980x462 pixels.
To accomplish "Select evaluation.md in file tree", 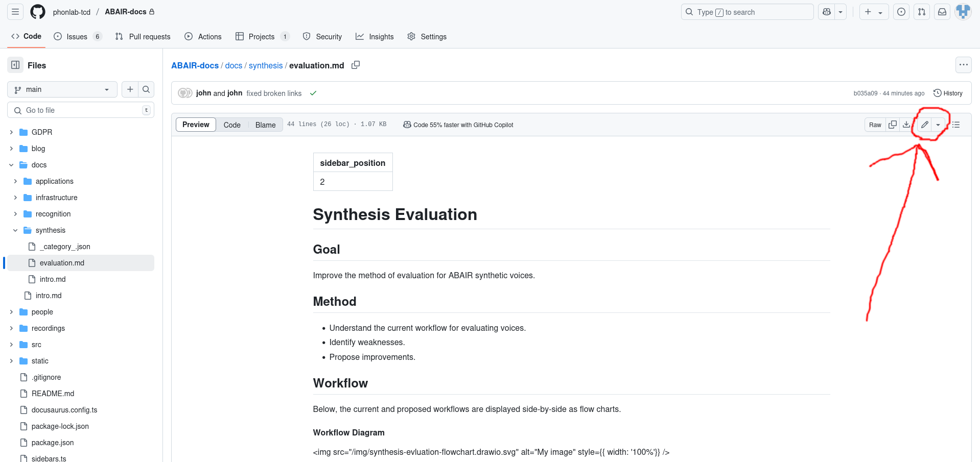I will [x=82, y=263].
